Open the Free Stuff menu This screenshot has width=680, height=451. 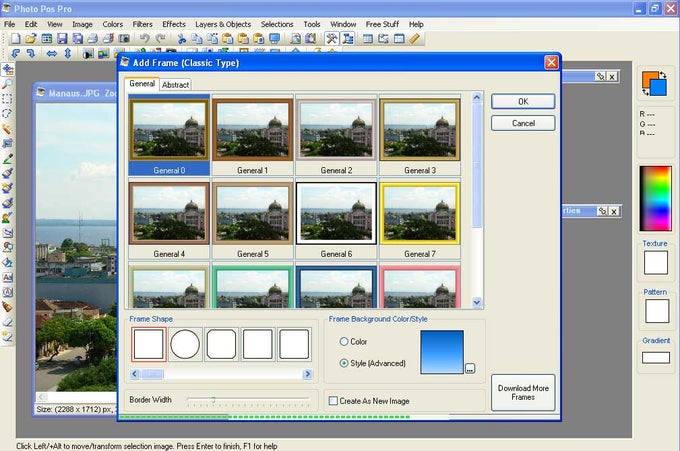[x=382, y=24]
